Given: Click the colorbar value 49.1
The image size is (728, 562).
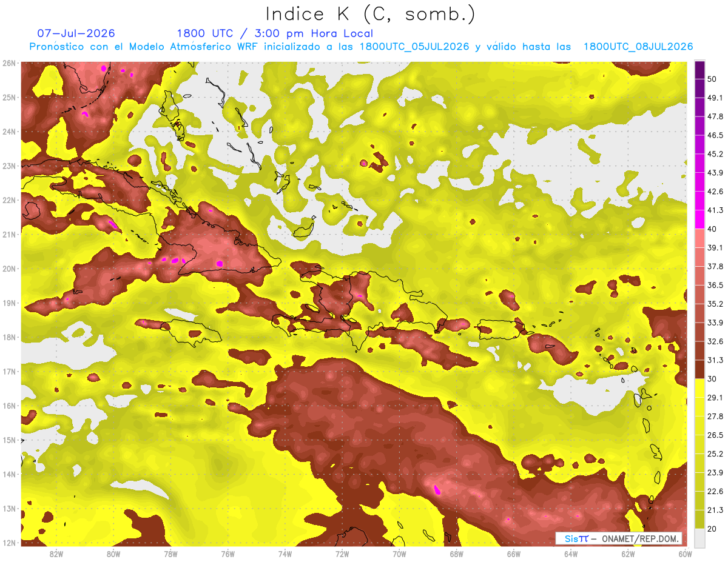Looking at the screenshot, I should tap(715, 98).
